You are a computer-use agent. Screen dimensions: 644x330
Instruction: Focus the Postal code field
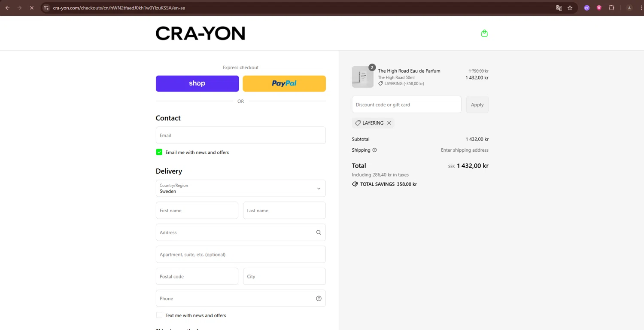[197, 276]
